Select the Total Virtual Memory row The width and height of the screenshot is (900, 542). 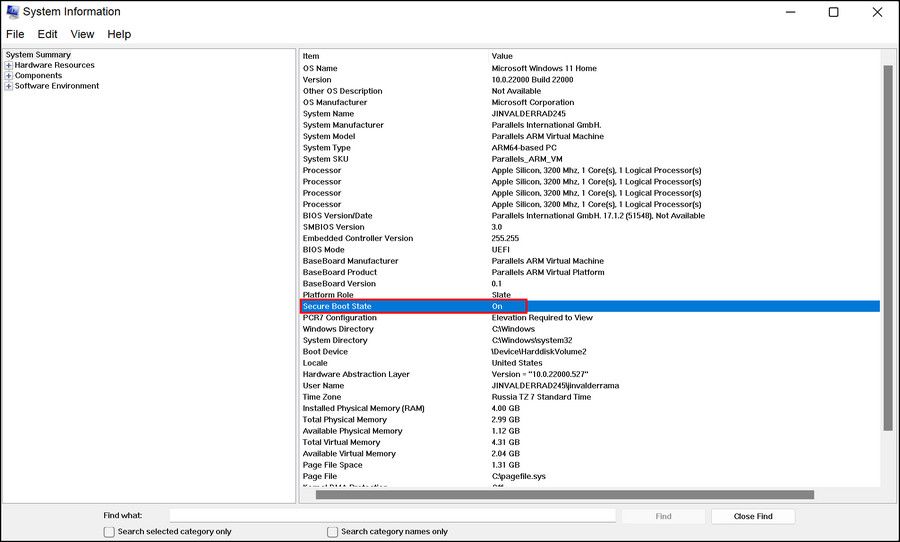pos(590,442)
